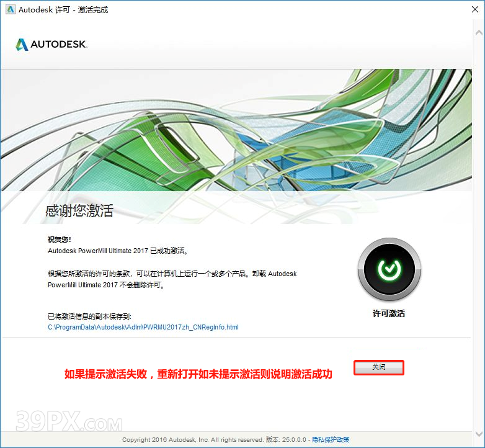Close the Autodesk license window

(475, 9)
